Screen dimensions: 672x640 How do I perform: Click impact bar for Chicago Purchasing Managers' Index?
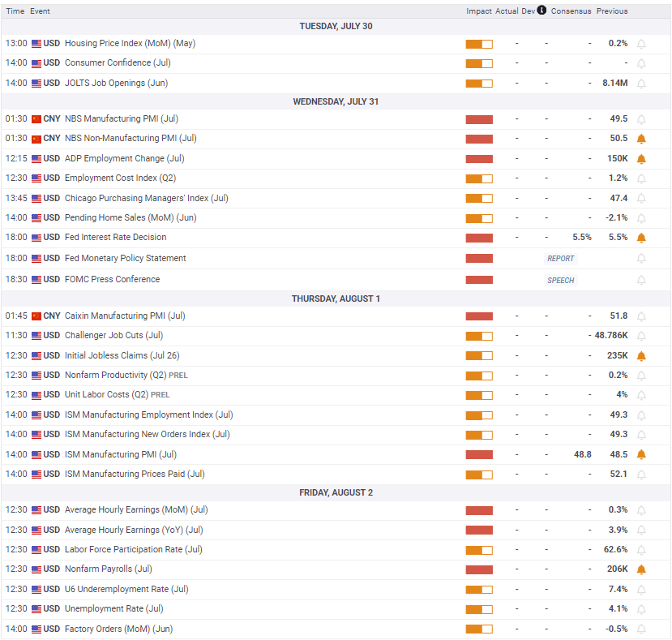tap(479, 199)
